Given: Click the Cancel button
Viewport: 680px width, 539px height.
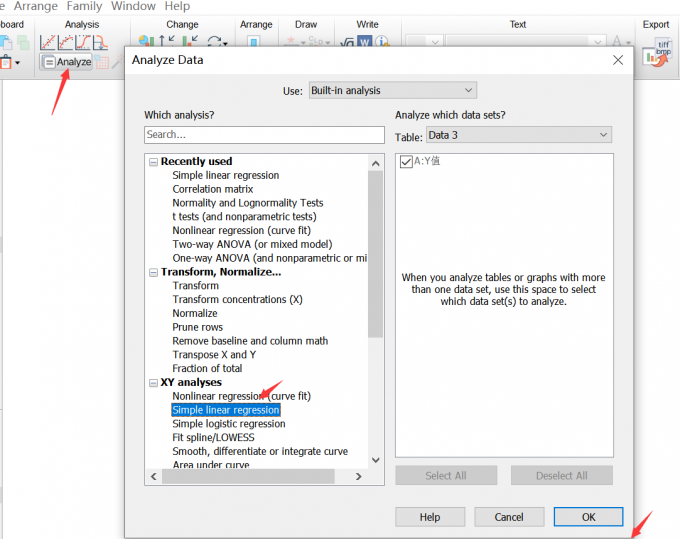Looking at the screenshot, I should 509,517.
